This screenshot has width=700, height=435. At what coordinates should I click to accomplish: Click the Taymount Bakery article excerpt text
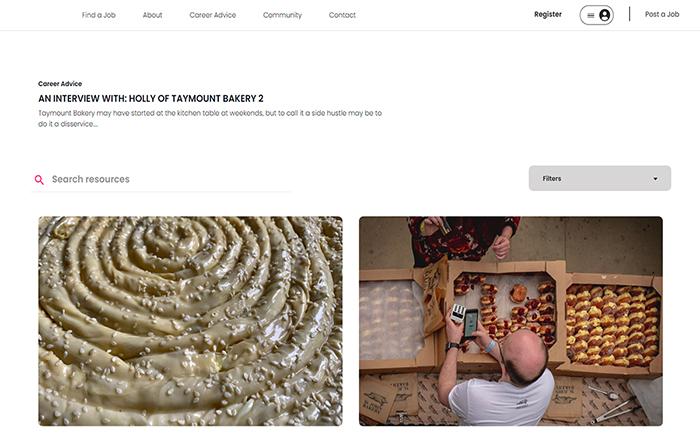tap(210, 118)
